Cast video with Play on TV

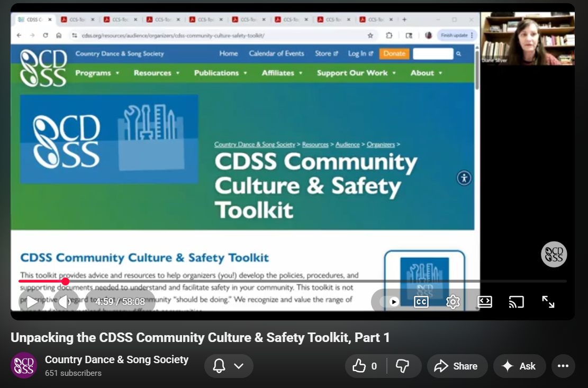coord(516,302)
